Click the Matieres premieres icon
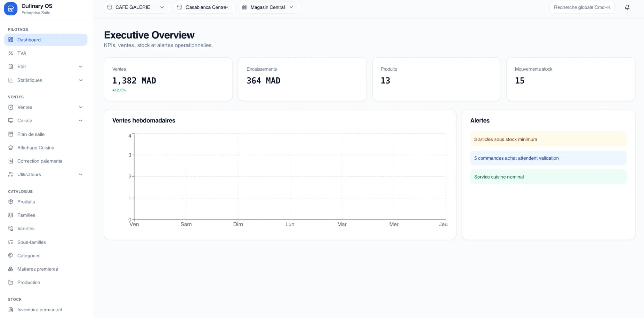 tap(11, 269)
